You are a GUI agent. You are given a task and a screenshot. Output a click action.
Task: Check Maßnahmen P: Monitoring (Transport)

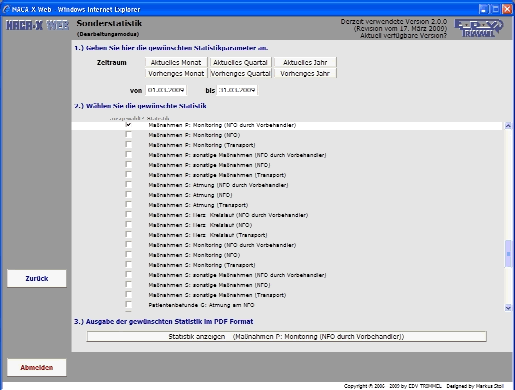(x=129, y=145)
